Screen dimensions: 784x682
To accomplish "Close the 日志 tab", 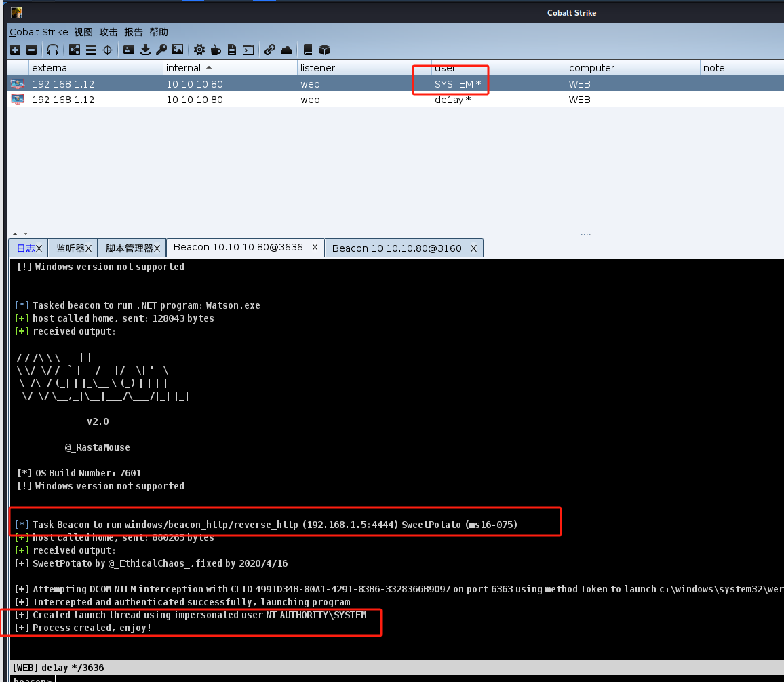I will click(39, 248).
